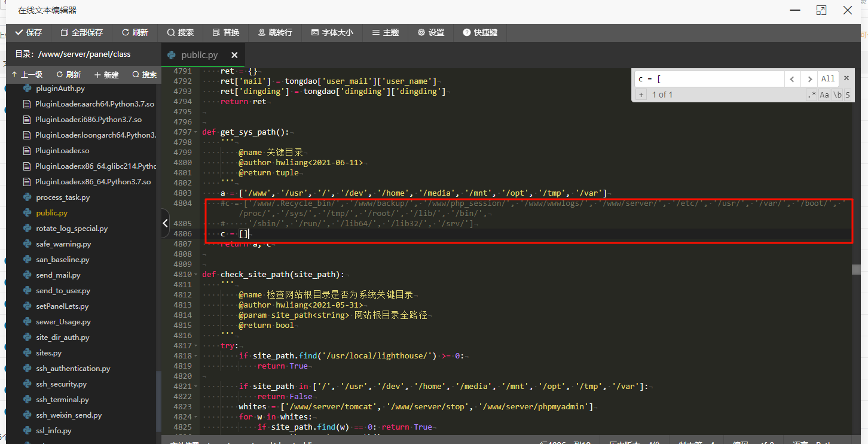Viewport: 868px width, 444px height.
Task: Go to next search match
Action: pyautogui.click(x=809, y=79)
